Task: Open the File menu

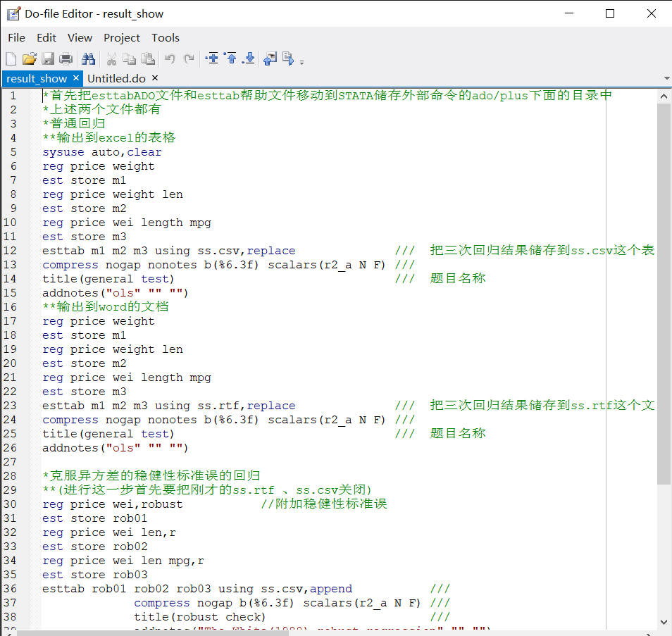Action: coord(16,37)
